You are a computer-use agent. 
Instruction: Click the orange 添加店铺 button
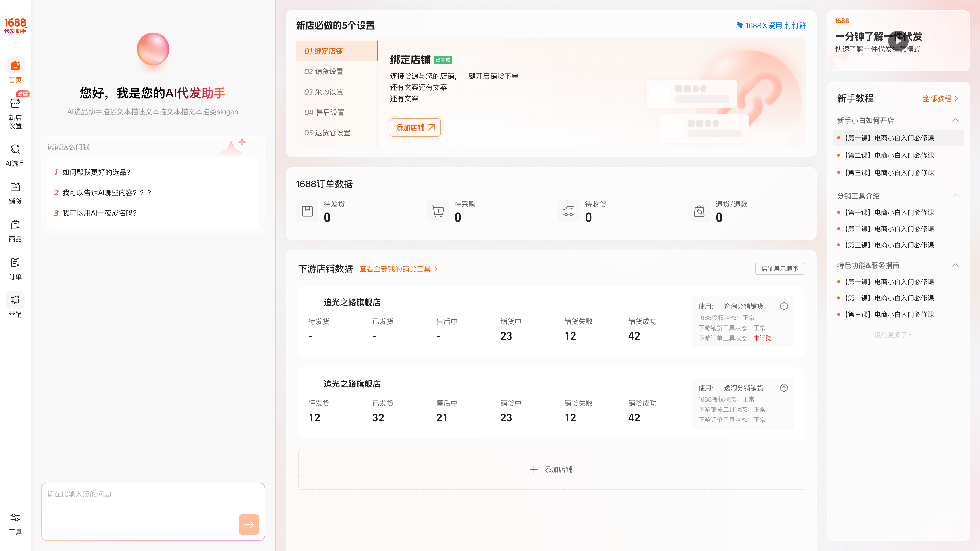[415, 127]
